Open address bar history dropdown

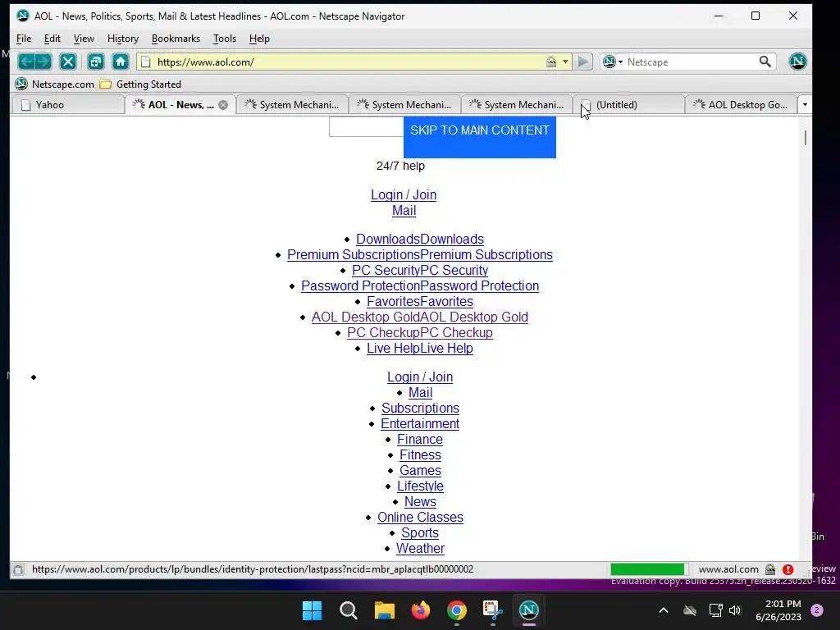click(x=565, y=62)
